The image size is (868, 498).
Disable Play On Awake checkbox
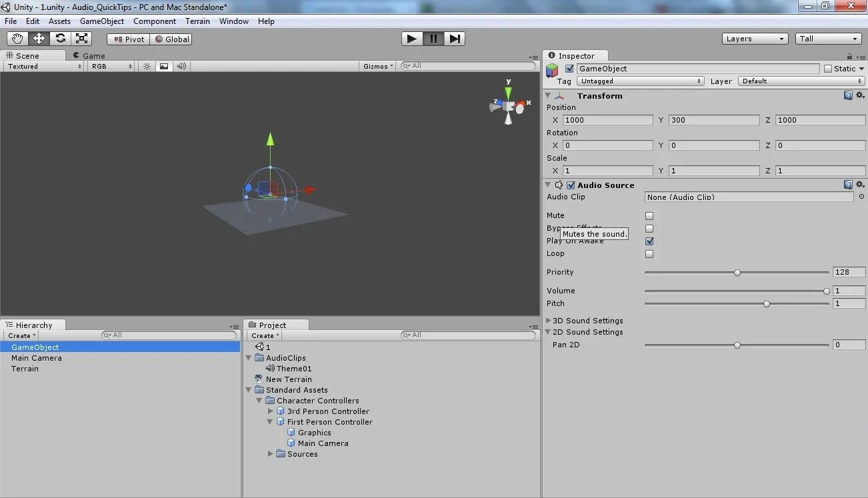coord(649,241)
